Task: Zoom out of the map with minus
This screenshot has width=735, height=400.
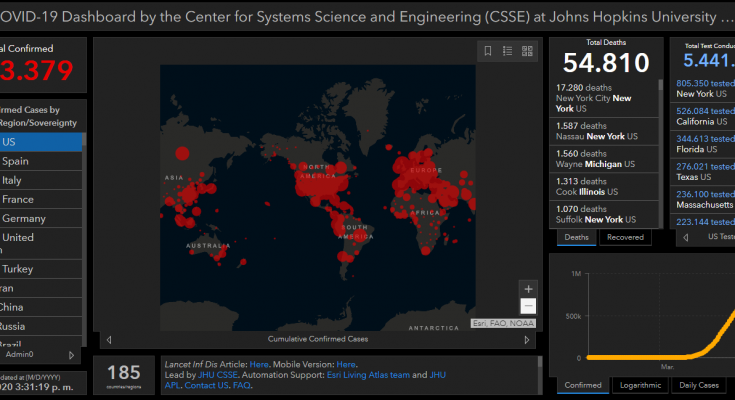Action: 528,306
